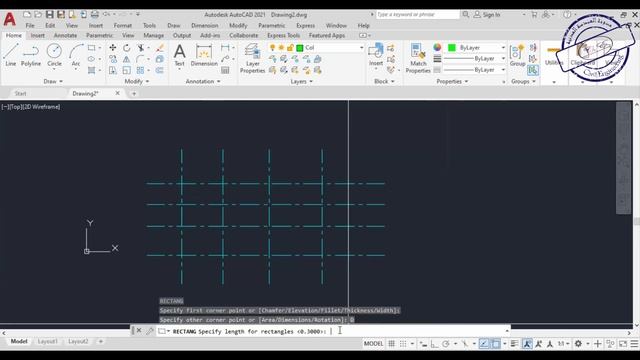Screen dimensions: 640x360
Task: Click the Save icon in quick access toolbar
Action: (x=49, y=15)
